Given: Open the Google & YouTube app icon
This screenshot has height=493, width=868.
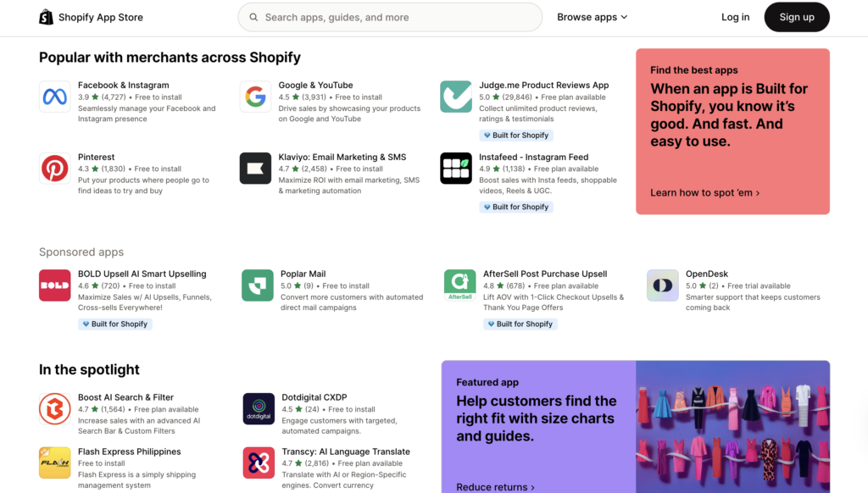Looking at the screenshot, I should [255, 97].
